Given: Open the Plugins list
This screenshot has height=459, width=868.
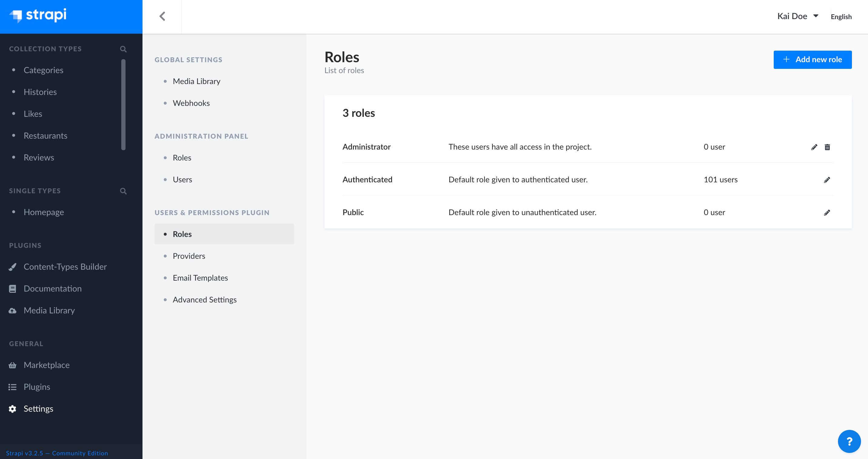Looking at the screenshot, I should pos(37,386).
